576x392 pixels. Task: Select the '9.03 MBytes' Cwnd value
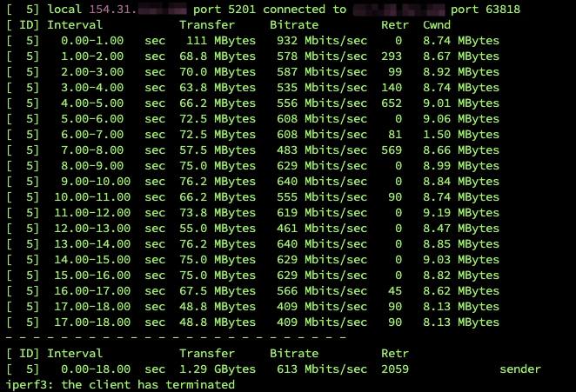(461, 260)
